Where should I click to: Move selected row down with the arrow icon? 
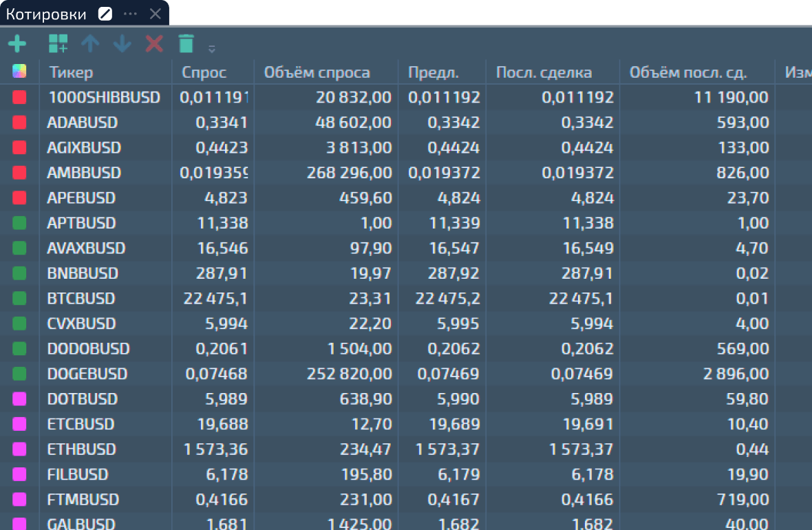point(122,44)
